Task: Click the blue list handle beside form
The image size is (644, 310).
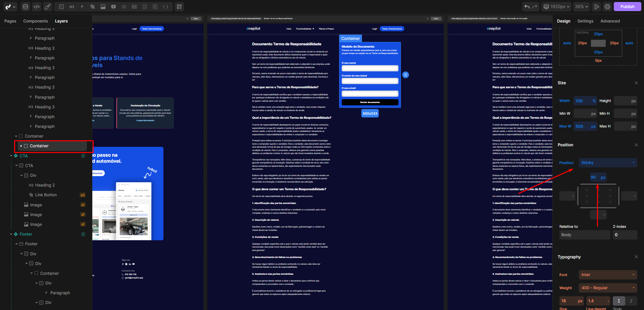Action: pos(406,75)
